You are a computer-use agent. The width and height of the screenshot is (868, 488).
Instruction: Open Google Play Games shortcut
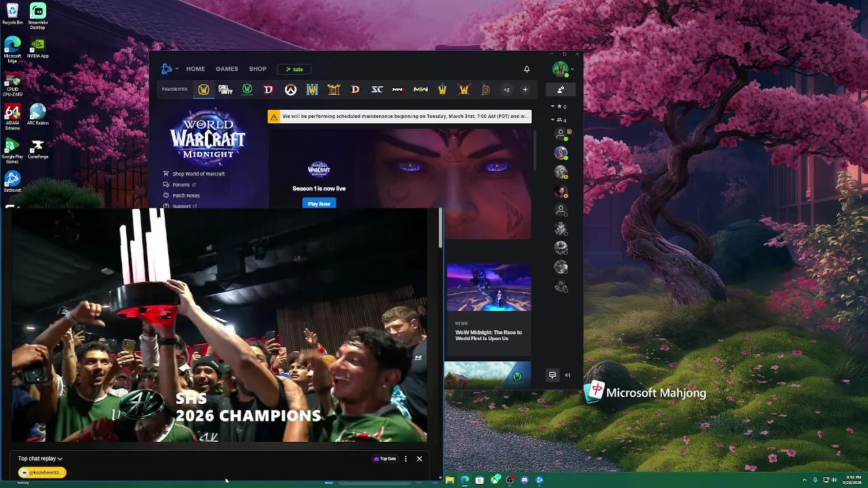[x=12, y=151]
